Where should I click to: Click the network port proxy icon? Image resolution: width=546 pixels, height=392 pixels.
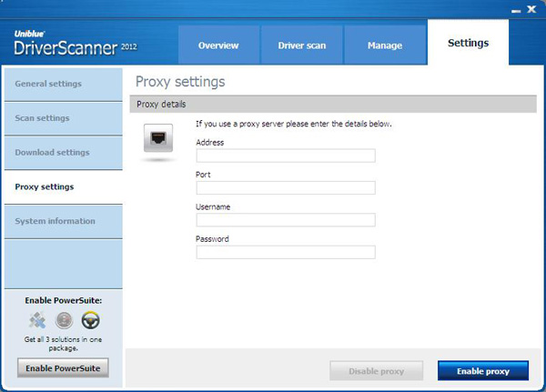pos(159,140)
